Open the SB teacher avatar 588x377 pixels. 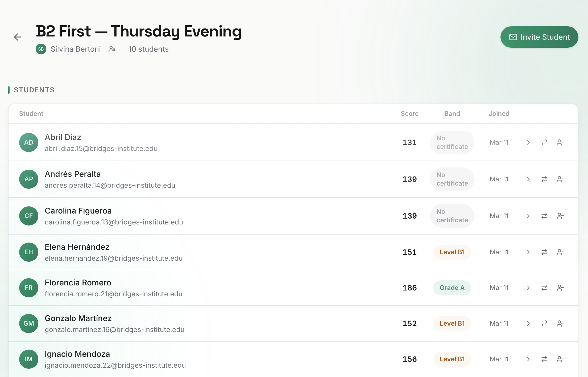(x=41, y=49)
